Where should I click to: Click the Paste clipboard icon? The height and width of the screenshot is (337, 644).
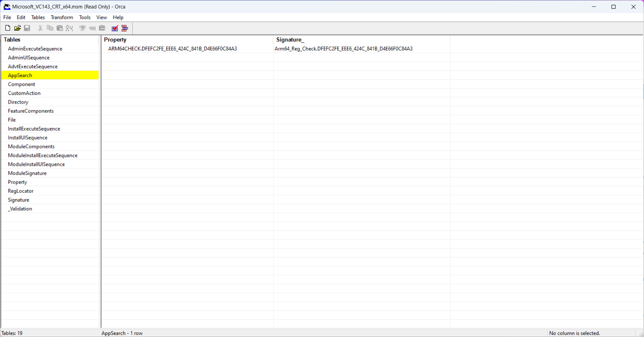click(x=60, y=28)
